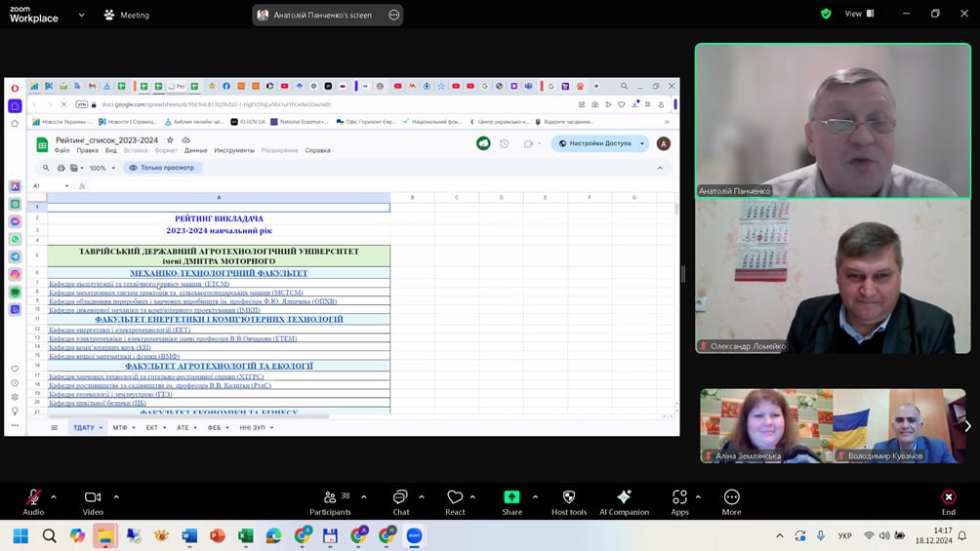Launch the AI Companion

coord(624,497)
